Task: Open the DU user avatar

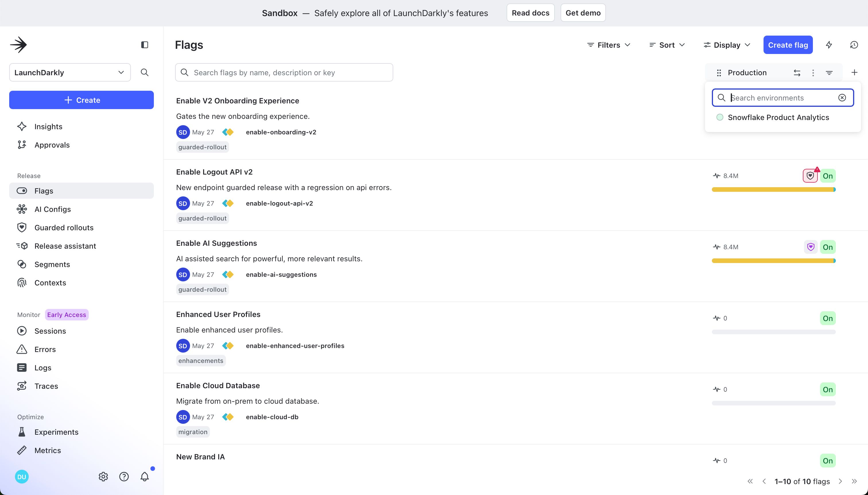Action: coord(22,477)
